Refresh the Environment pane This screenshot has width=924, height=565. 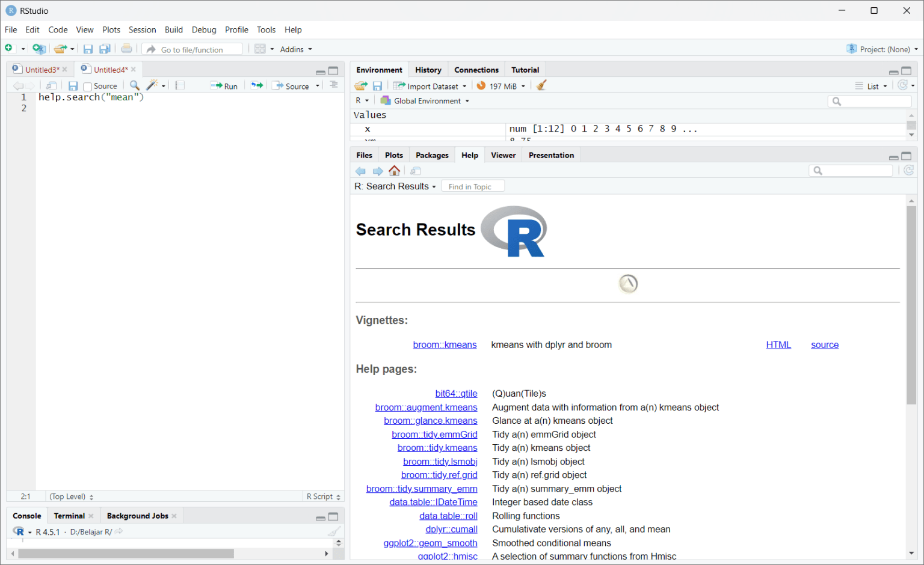point(902,85)
